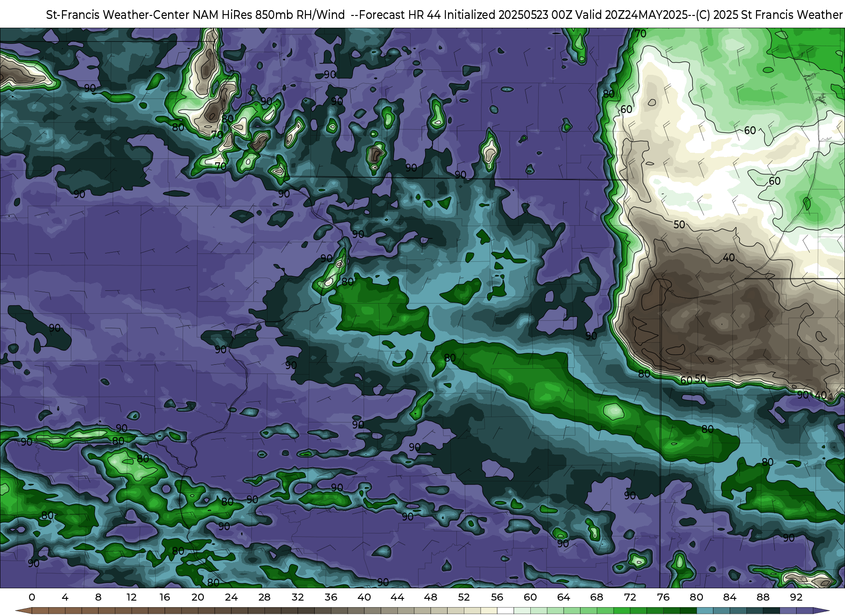
Task: Click the colorbar label 92
Action: click(x=796, y=597)
